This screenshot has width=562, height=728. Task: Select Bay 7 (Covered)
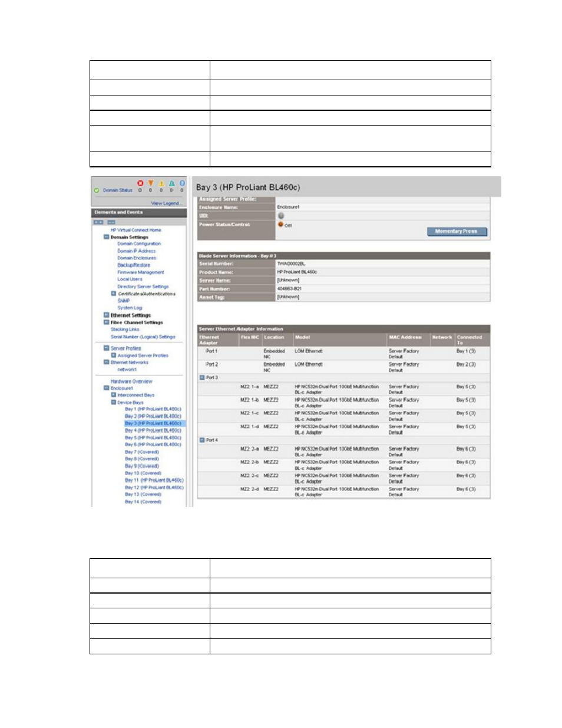142,452
